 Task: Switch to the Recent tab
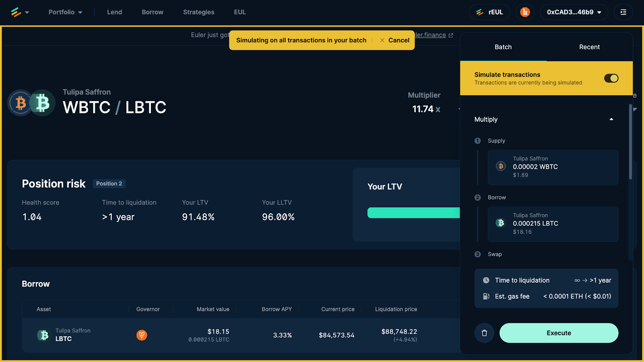click(x=589, y=47)
